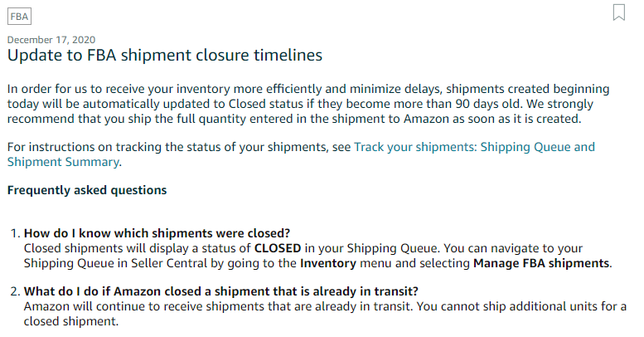Click 'Amazon will continue to receive' answer text
The image size is (644, 337).
[x=109, y=307]
